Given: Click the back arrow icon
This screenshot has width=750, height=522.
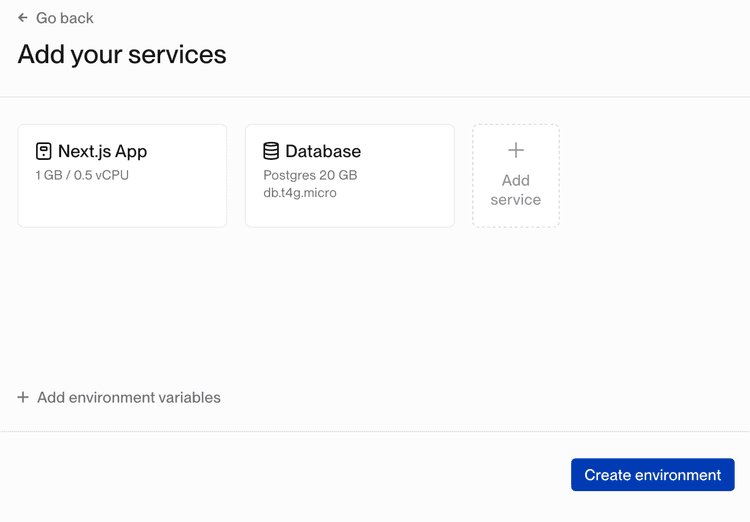Looking at the screenshot, I should pos(22,18).
